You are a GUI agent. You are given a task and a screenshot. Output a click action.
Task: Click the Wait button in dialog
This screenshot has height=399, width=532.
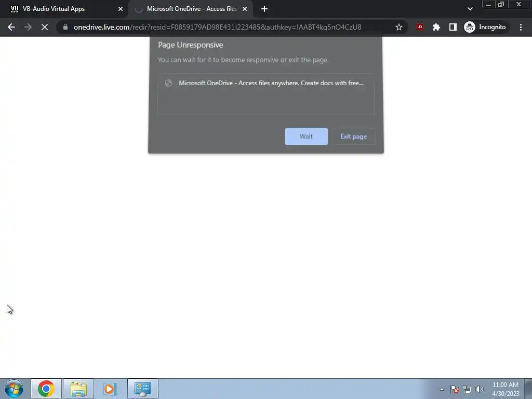click(306, 137)
